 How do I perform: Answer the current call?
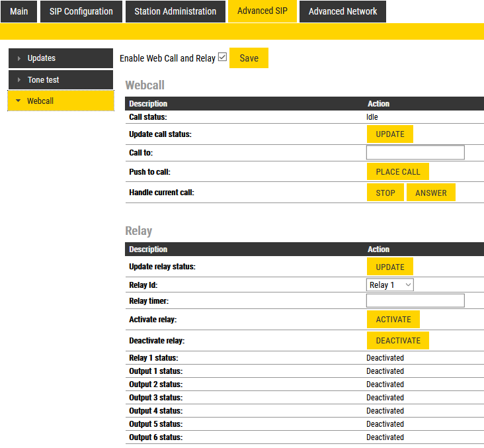point(431,193)
